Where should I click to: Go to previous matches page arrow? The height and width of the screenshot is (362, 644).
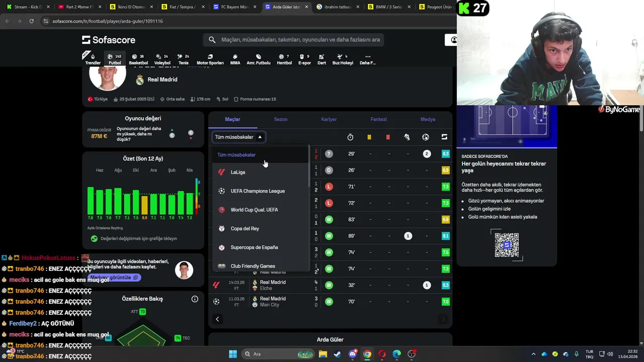pyautogui.click(x=217, y=319)
